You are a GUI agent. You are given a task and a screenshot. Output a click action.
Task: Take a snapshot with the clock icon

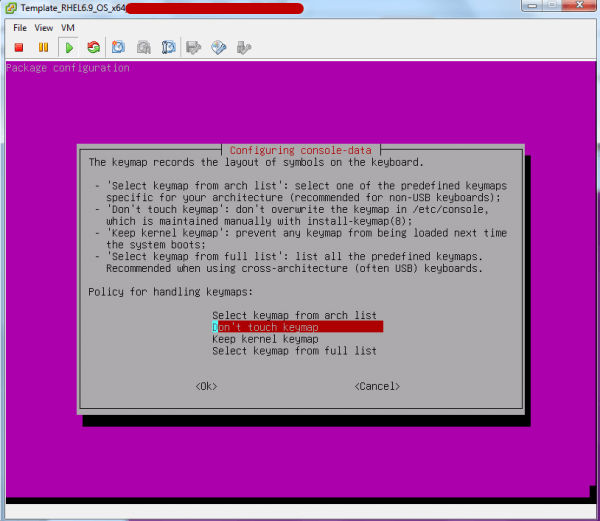pos(118,47)
